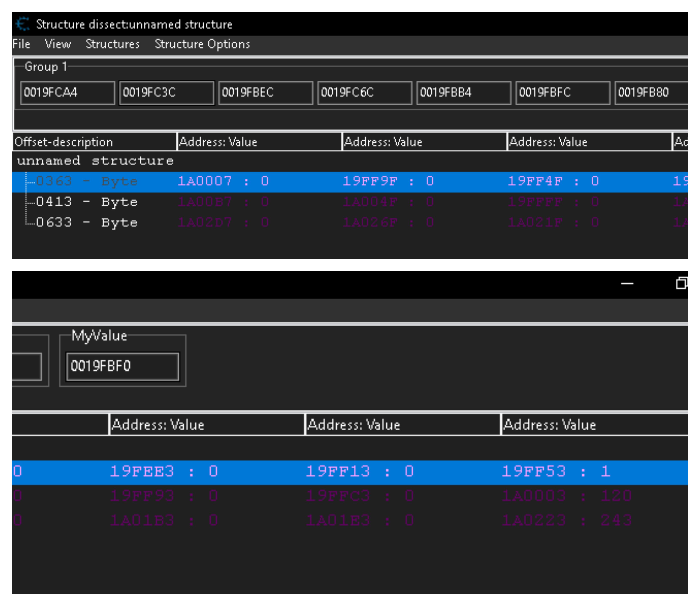This screenshot has height=606, width=700.
Task: Select the unnamed structure root node
Action: pyautogui.click(x=95, y=161)
